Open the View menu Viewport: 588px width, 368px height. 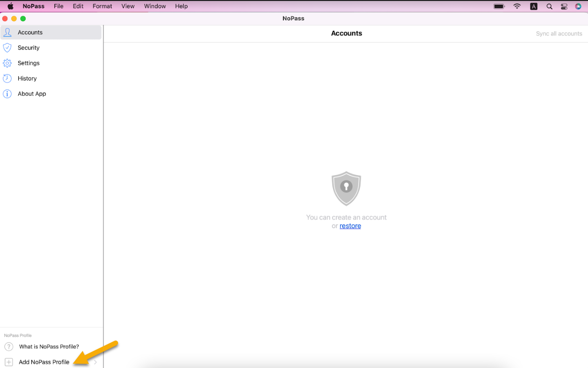128,6
